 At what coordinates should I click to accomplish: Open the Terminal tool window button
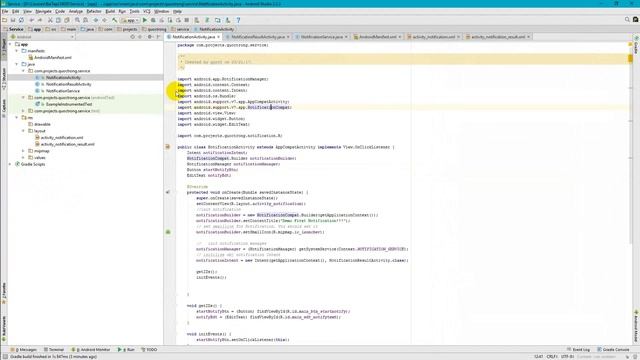click(54, 349)
